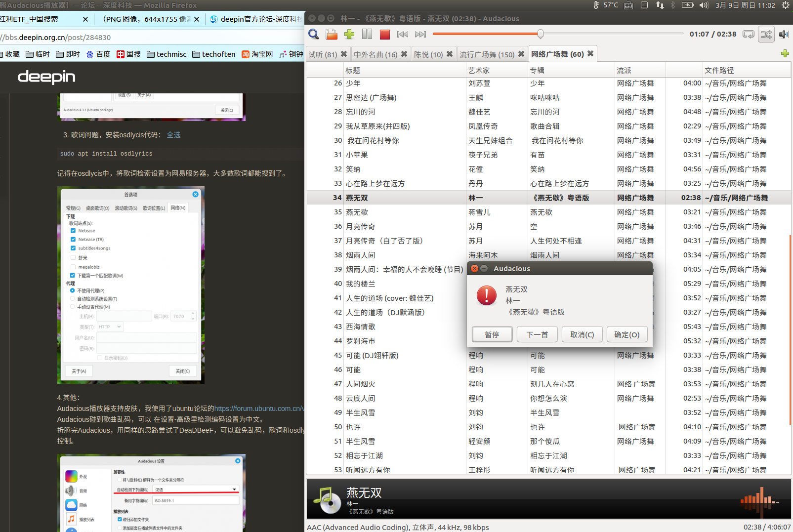This screenshot has height=532, width=793.
Task: Close the 中外名曲 (16) playlist tab
Action: (404, 54)
